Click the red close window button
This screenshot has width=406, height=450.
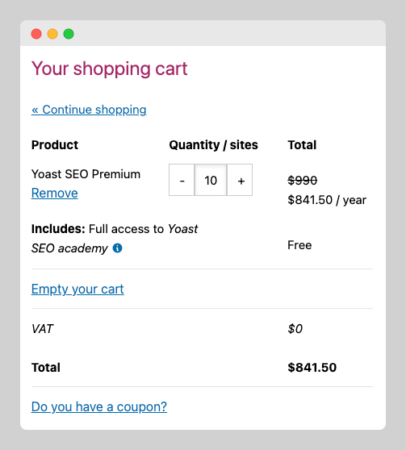coord(36,34)
